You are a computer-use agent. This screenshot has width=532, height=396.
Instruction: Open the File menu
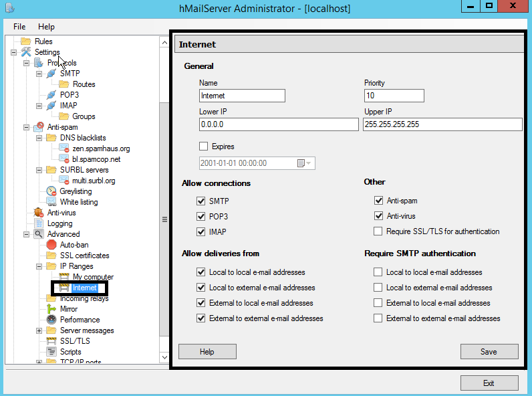(19, 27)
